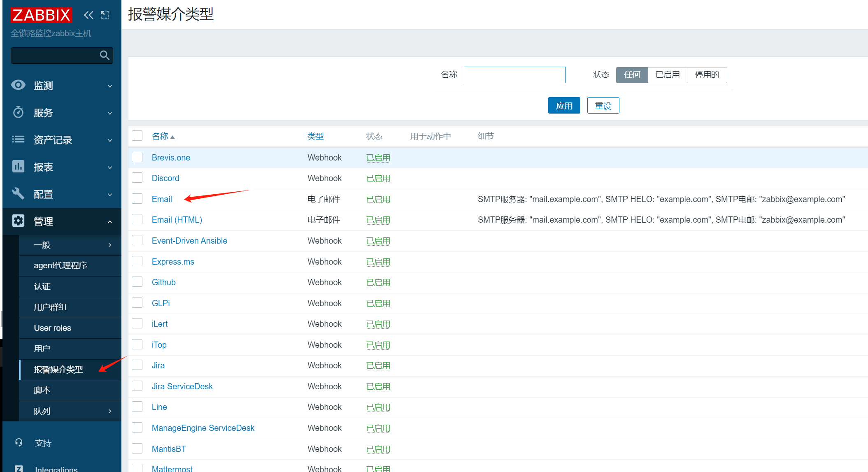Toggle kiosk sidebar hide icon

(105, 15)
